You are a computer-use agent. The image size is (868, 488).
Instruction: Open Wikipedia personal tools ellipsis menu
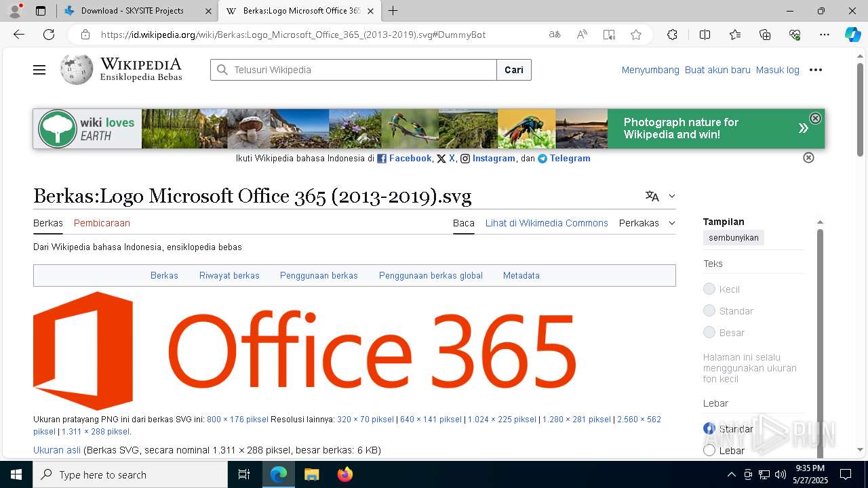816,70
